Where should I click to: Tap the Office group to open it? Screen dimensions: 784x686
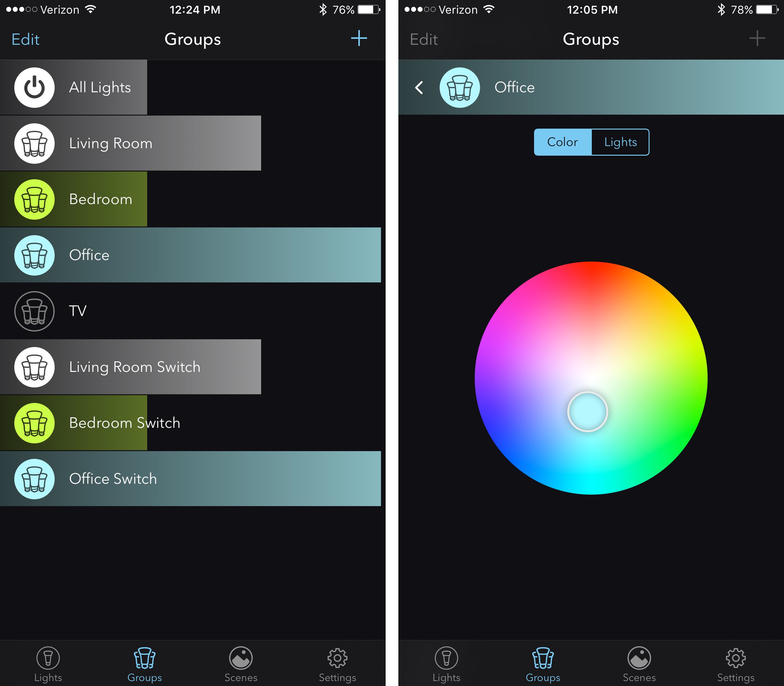(x=194, y=256)
